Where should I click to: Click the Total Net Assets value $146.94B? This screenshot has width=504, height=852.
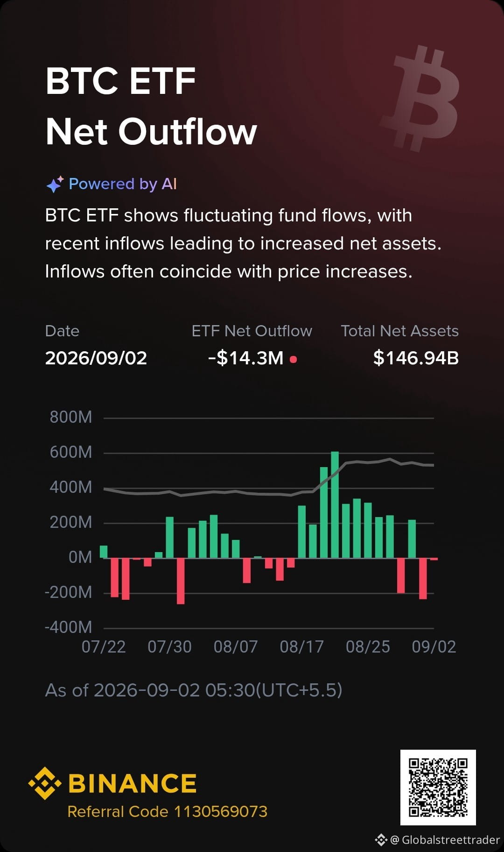point(416,358)
